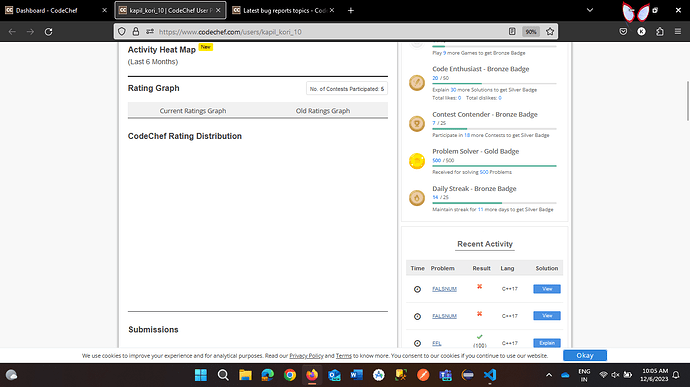Switch to the Old Ratings Graph tab

(x=323, y=111)
